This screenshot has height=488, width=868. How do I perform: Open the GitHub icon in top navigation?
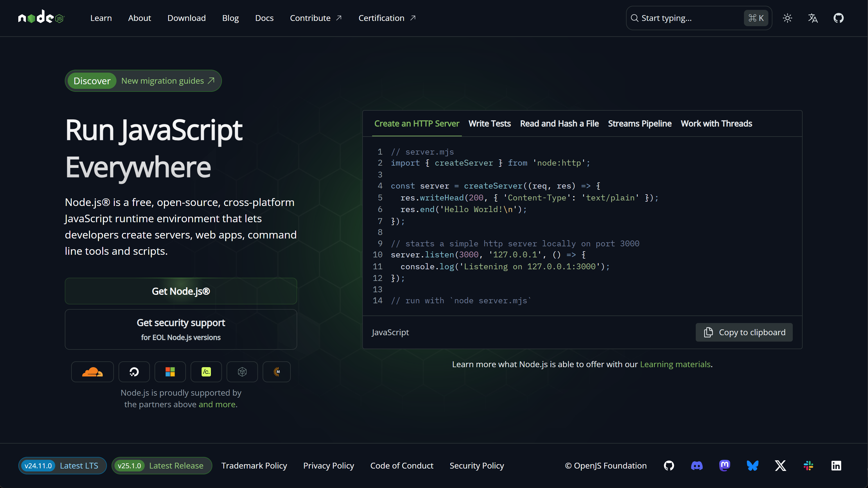pyautogui.click(x=838, y=18)
